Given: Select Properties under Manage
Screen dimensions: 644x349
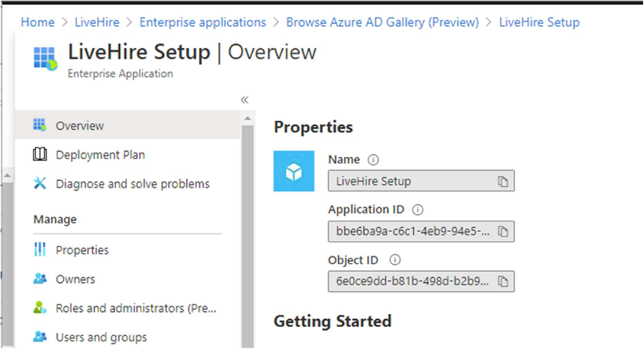Looking at the screenshot, I should [82, 250].
